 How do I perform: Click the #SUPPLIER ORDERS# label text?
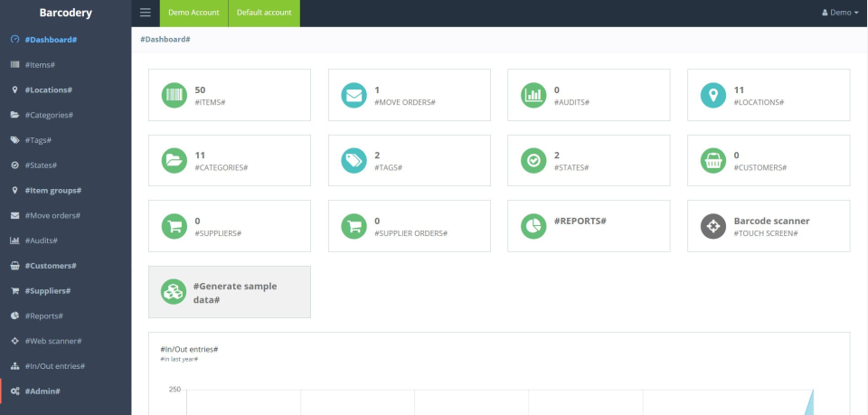[411, 233]
